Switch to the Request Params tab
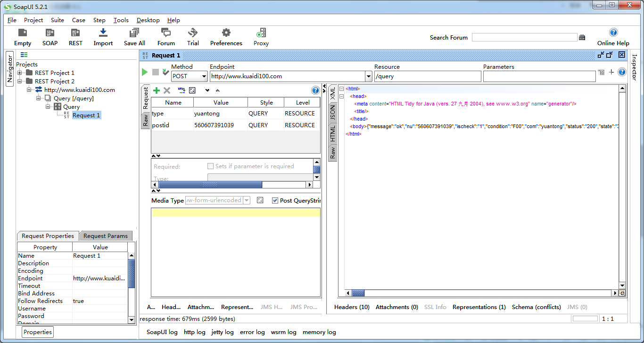644x343 pixels. coord(106,236)
